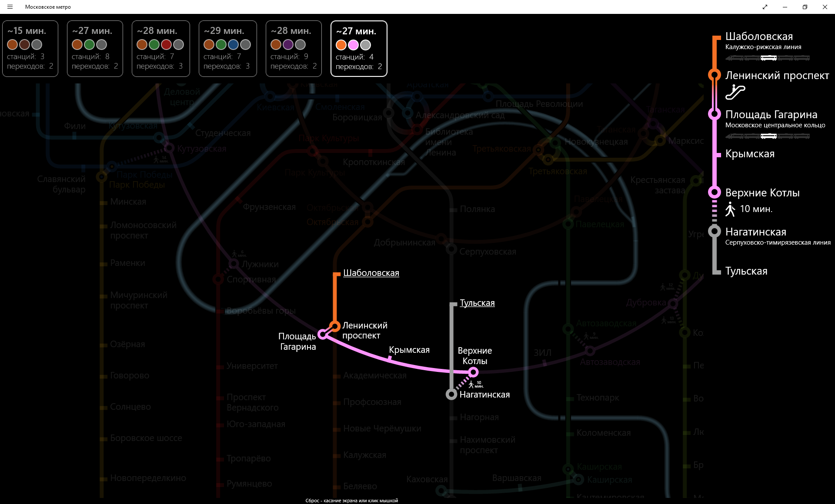The height and width of the screenshot is (504, 835).
Task: Click the Сброс reset hint text
Action: point(351,501)
